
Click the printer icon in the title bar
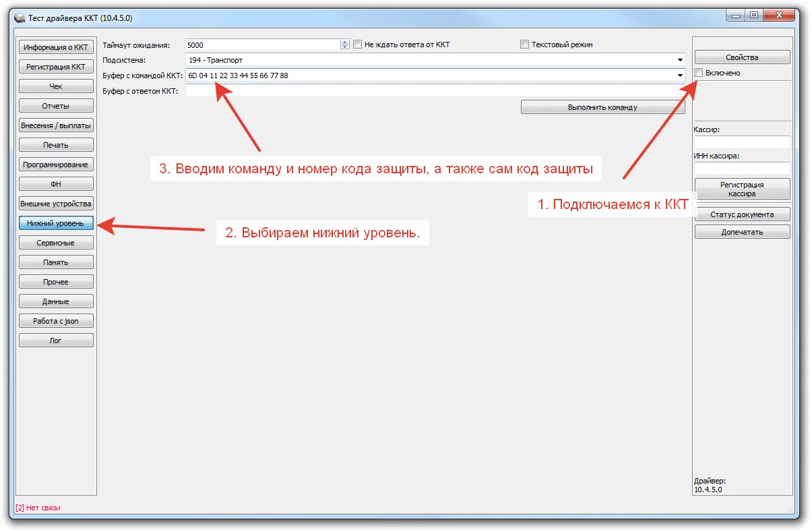pyautogui.click(x=20, y=18)
